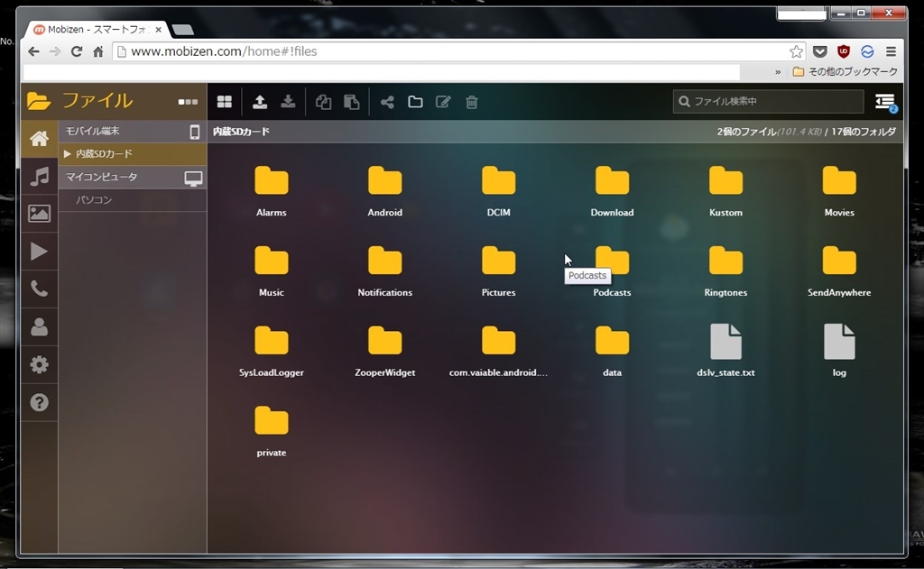924x569 pixels.
Task: Open the photos section in sidebar
Action: point(39,214)
